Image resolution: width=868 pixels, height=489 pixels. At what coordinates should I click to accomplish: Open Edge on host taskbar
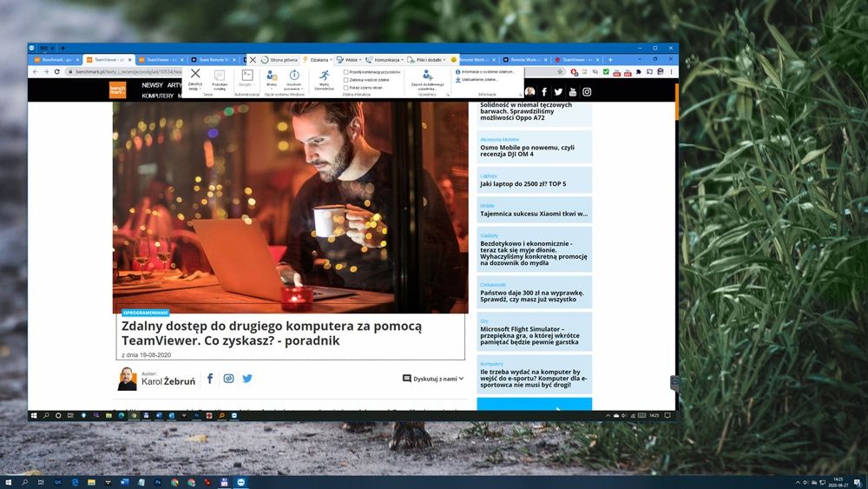tap(75, 482)
